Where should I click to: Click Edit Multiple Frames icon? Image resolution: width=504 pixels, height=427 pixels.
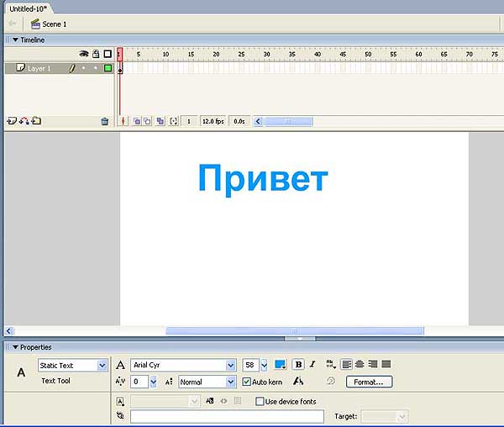(160, 121)
